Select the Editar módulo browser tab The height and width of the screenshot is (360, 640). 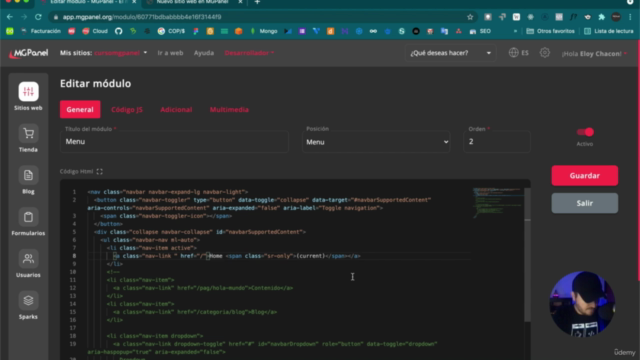(x=89, y=2)
